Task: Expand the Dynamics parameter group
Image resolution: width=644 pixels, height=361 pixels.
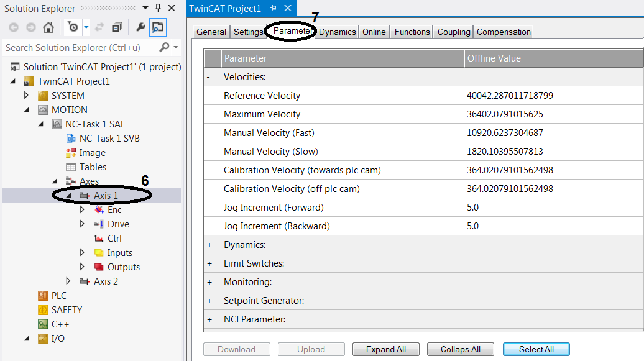Action: (209, 245)
